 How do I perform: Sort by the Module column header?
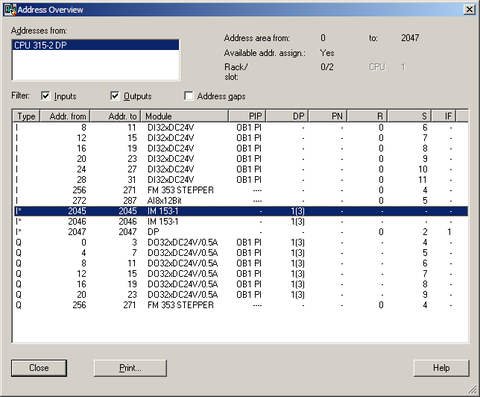185,116
